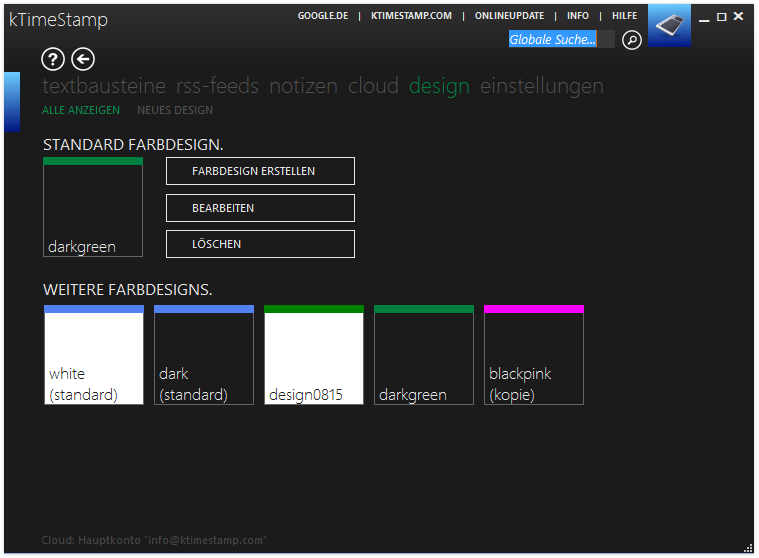Select the design section tab
The width and height of the screenshot is (759, 558).
pos(439,87)
